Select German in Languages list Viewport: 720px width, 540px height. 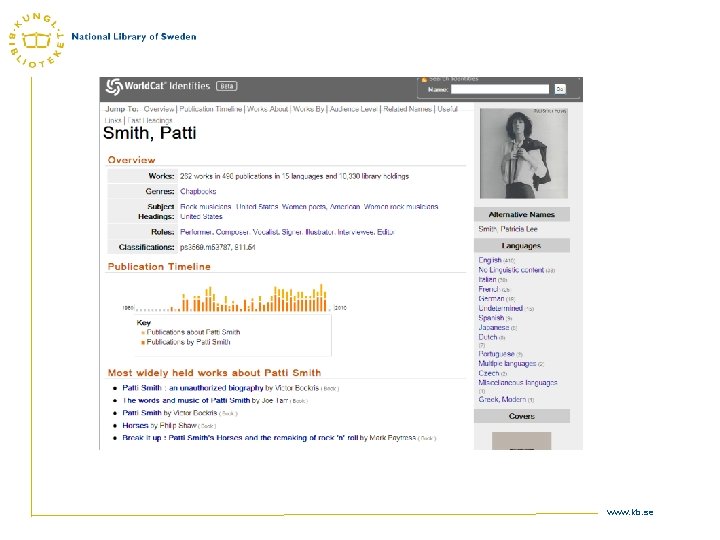pos(491,299)
